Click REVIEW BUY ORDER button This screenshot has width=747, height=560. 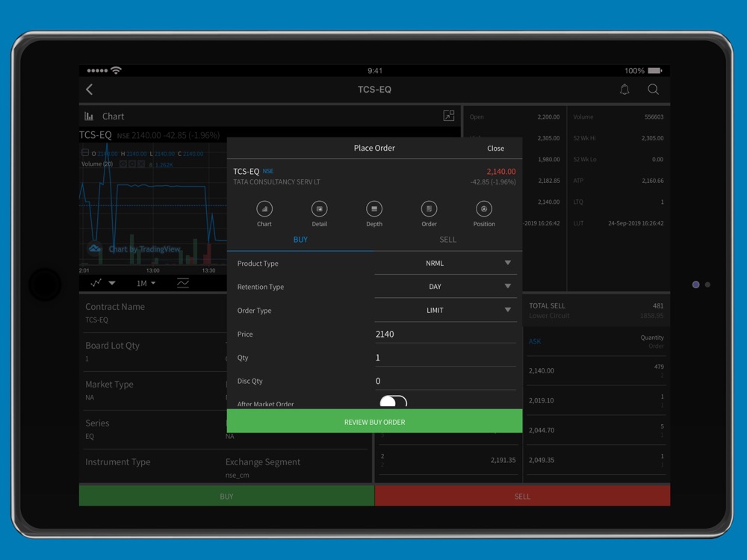(x=374, y=422)
